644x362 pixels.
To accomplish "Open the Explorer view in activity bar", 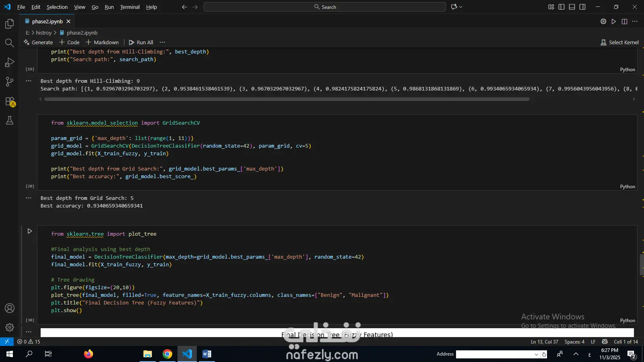I will (x=10, y=24).
